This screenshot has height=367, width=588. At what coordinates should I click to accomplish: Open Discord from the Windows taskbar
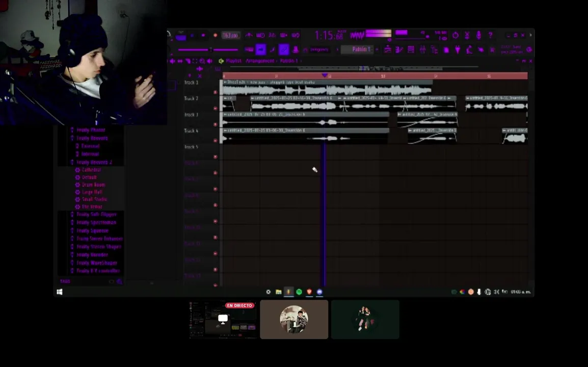click(319, 292)
